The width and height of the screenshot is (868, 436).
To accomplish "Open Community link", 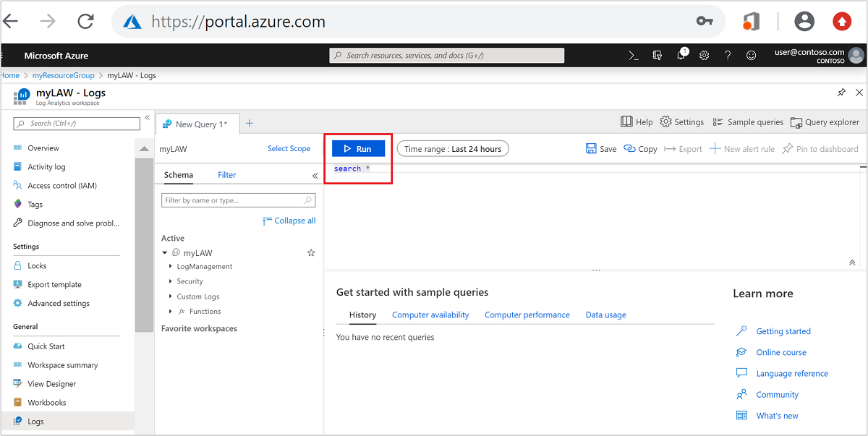I will point(778,394).
